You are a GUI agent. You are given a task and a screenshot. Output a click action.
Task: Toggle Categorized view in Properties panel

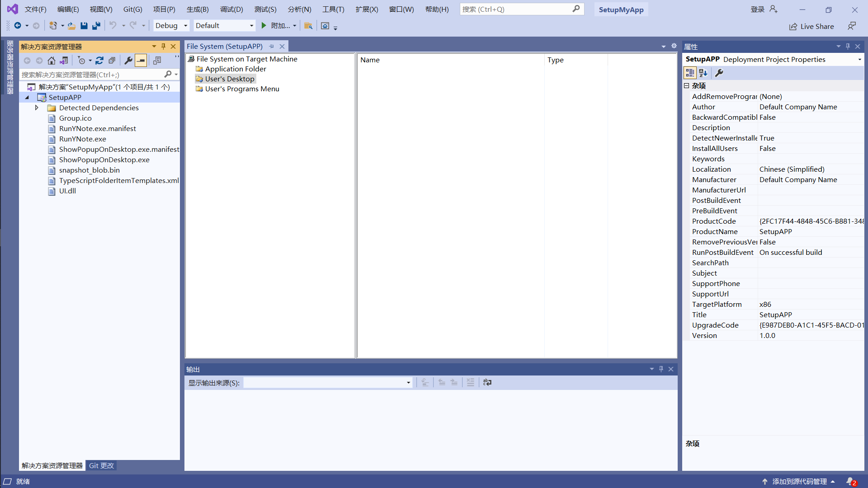click(x=690, y=73)
